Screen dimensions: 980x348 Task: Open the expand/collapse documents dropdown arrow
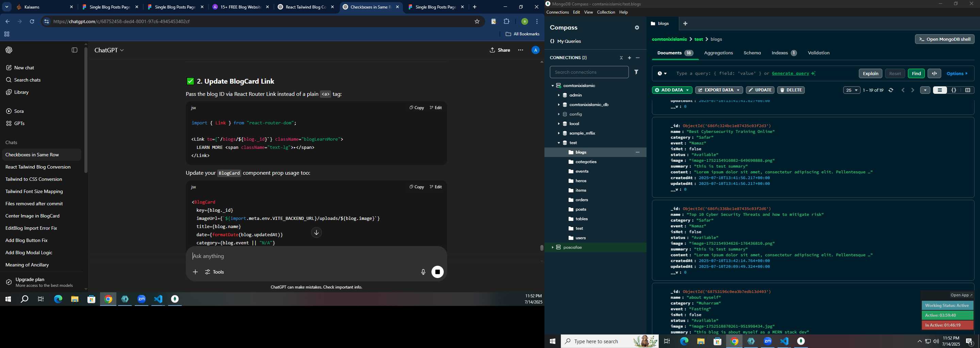coord(925,90)
